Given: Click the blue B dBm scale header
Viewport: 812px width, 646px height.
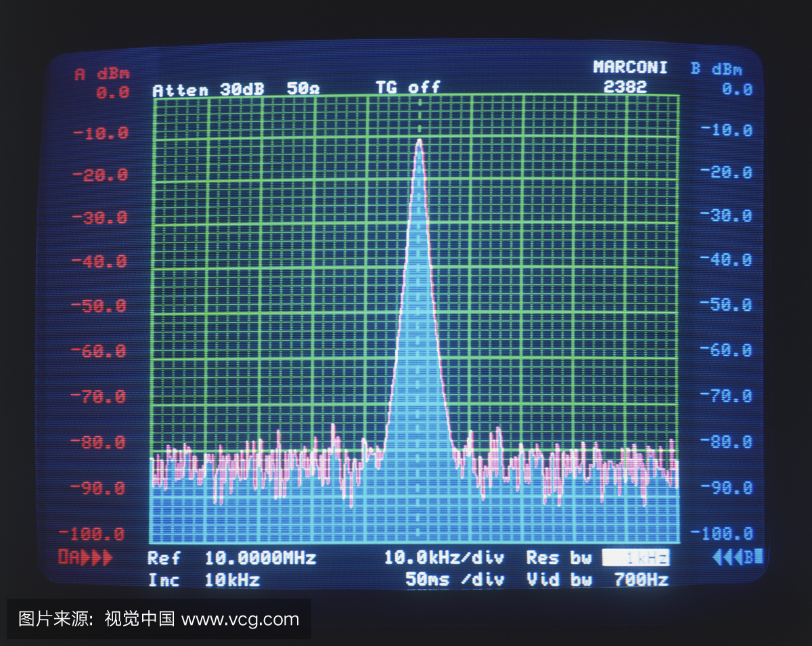Looking at the screenshot, I should (x=716, y=69).
